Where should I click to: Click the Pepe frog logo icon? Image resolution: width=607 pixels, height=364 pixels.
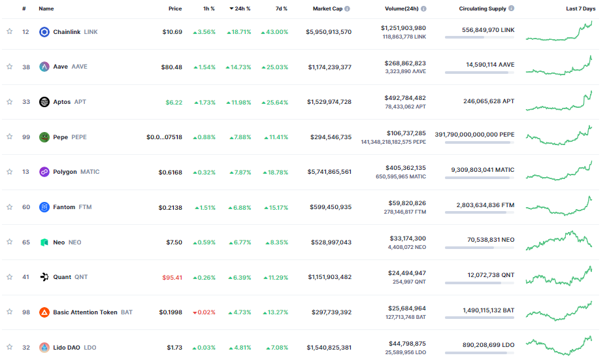(44, 137)
